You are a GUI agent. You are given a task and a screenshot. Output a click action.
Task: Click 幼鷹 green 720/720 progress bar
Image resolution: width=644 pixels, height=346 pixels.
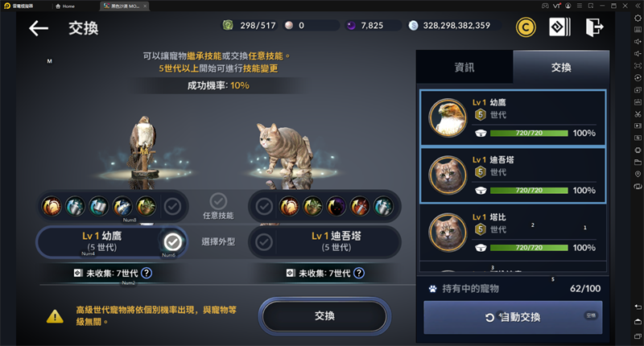point(529,133)
